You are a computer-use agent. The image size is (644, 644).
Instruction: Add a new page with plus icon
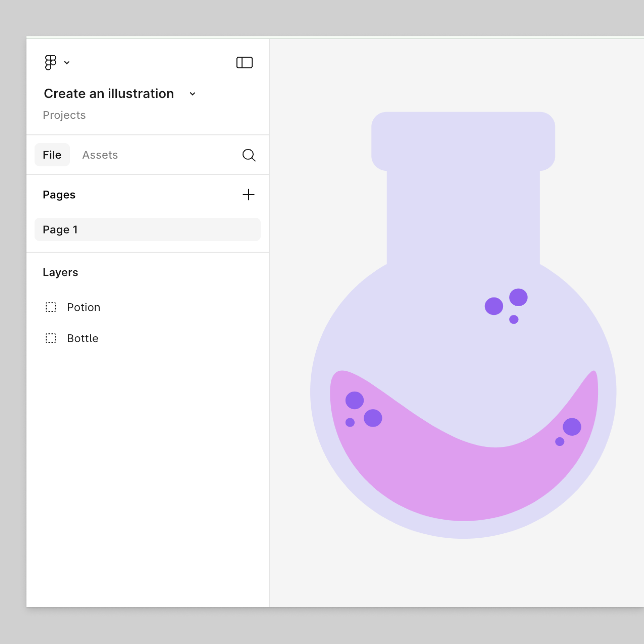click(x=249, y=195)
